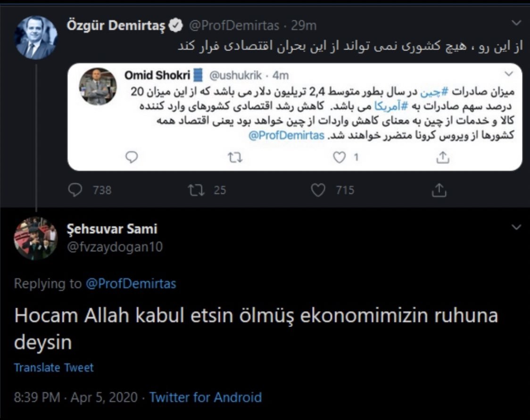Open Özgür Demirtaş's profile picture
Image resolution: width=530 pixels, height=420 pixels.
click(x=36, y=38)
